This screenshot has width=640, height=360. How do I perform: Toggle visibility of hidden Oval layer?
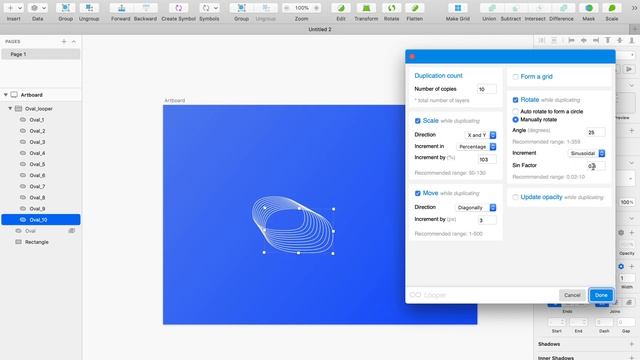(72, 231)
